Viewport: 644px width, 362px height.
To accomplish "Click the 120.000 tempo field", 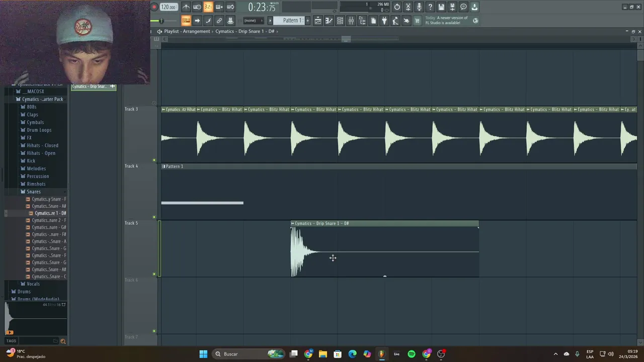I will (x=169, y=7).
